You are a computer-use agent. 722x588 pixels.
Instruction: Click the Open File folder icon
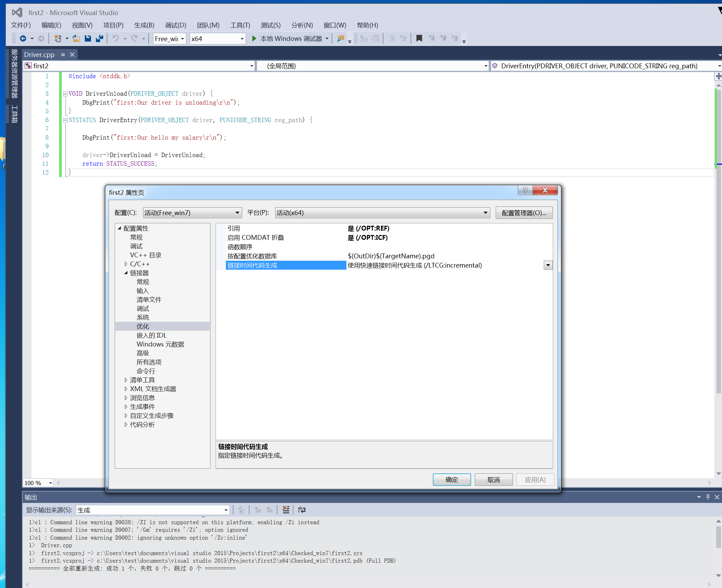pyautogui.click(x=76, y=38)
